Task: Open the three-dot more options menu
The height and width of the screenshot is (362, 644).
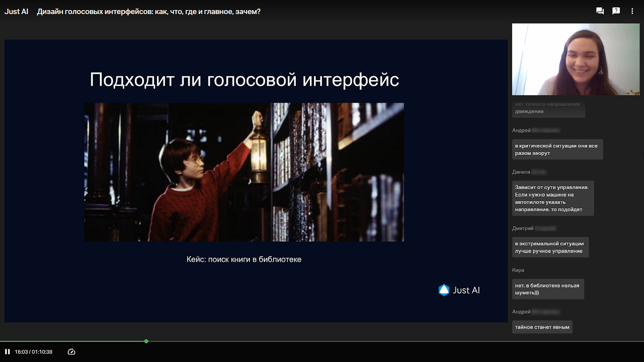Action: coord(632,11)
